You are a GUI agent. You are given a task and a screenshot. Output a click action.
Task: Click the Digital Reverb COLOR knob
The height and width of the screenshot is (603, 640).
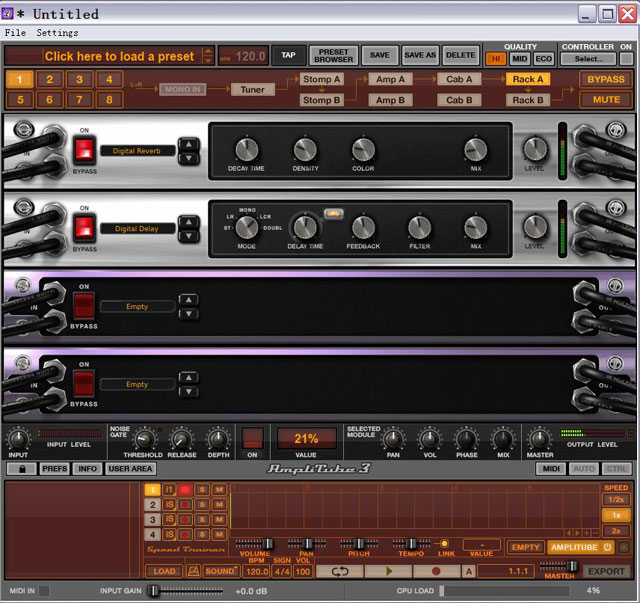click(x=363, y=149)
